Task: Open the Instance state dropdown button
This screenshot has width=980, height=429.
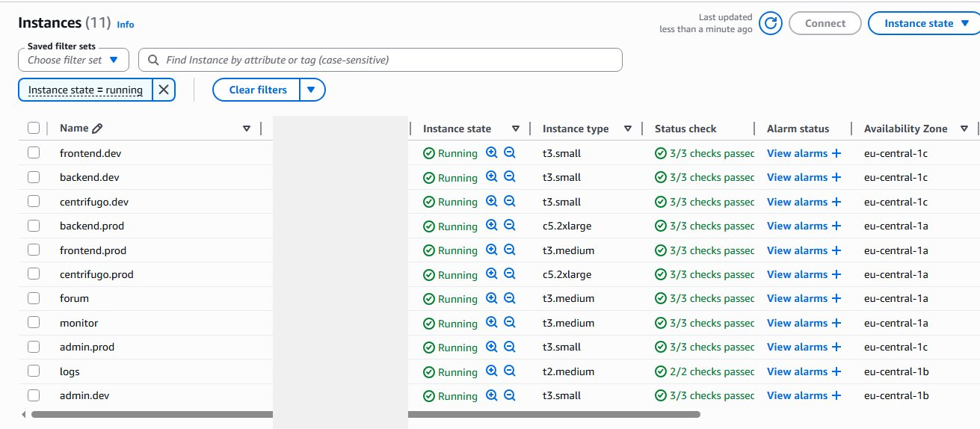Action: pos(925,23)
